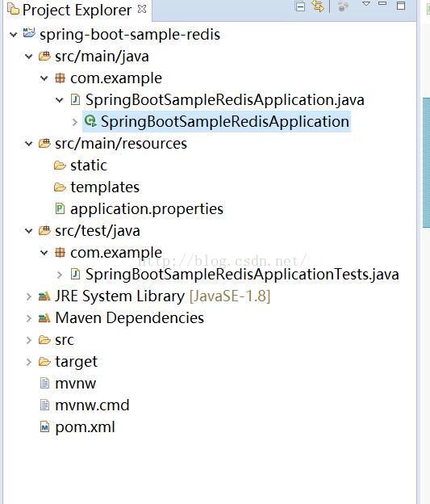This screenshot has width=430, height=504.
Task: Select SpringBootSampleRedisApplicationTests.java file
Action: (242, 275)
